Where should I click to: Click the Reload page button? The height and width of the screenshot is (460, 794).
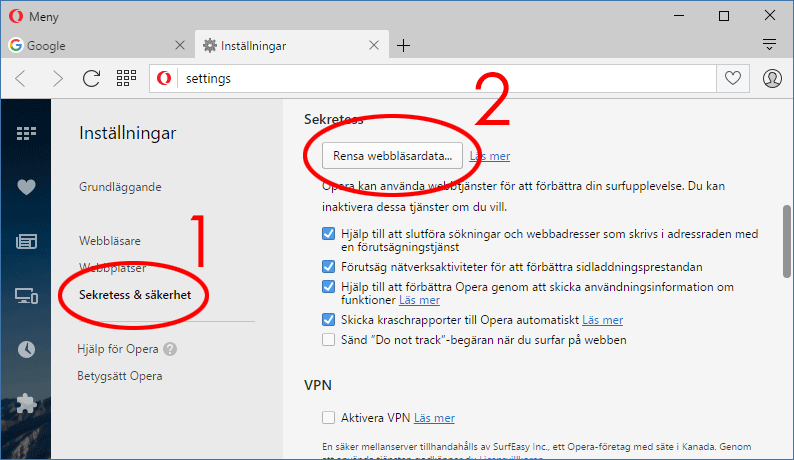pos(91,78)
